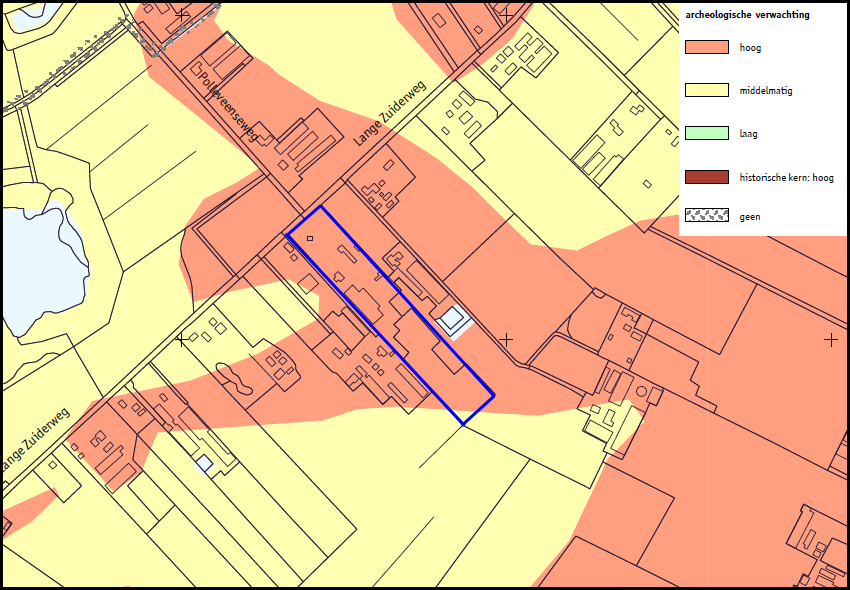Click the 'historische kern: hoog' dark red swatch
850x590 pixels.
point(706,177)
